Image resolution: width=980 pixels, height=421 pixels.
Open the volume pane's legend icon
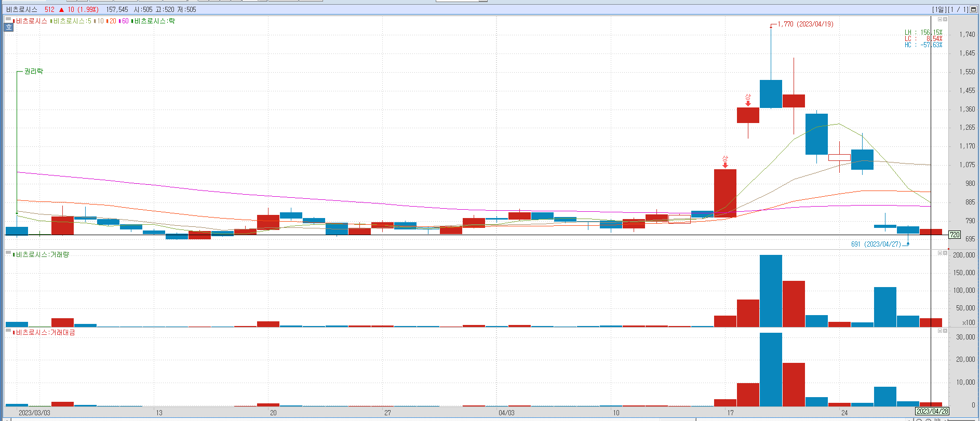8,253
